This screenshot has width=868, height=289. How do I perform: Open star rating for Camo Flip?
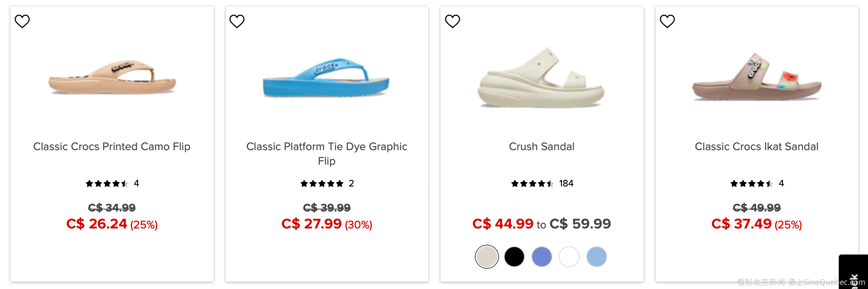(x=107, y=184)
